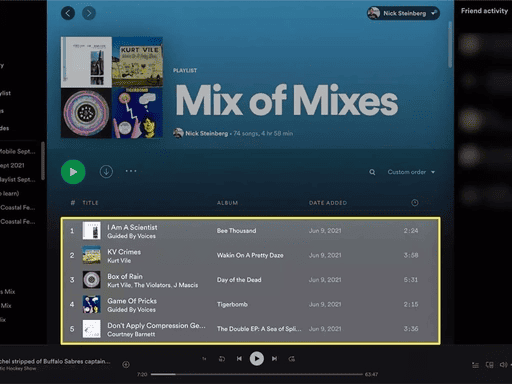Click the sidebar playlist list scrollbar
Image resolution: width=512 pixels, height=384 pixels.
pos(43,161)
